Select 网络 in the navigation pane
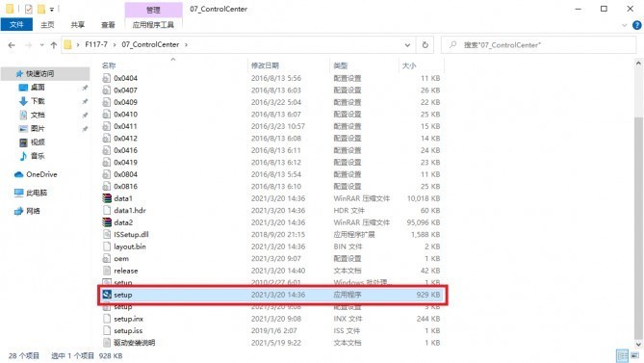The width and height of the screenshot is (644, 363). coord(34,211)
